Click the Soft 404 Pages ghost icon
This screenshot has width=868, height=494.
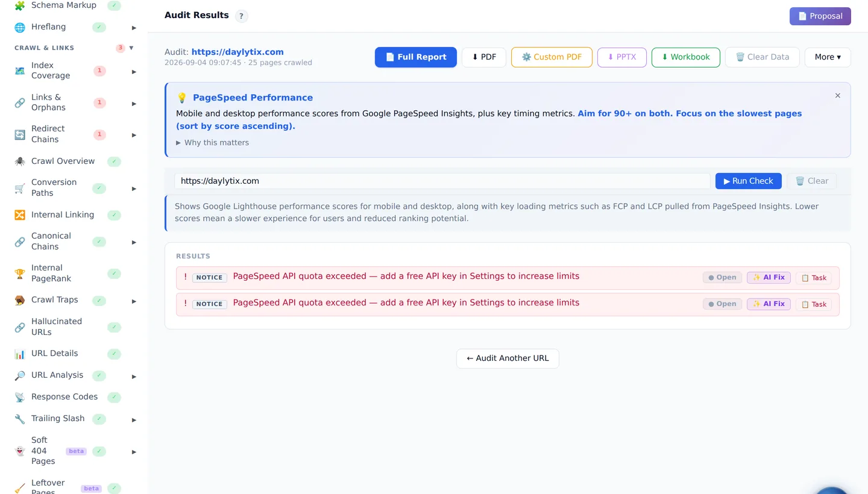[x=20, y=451]
